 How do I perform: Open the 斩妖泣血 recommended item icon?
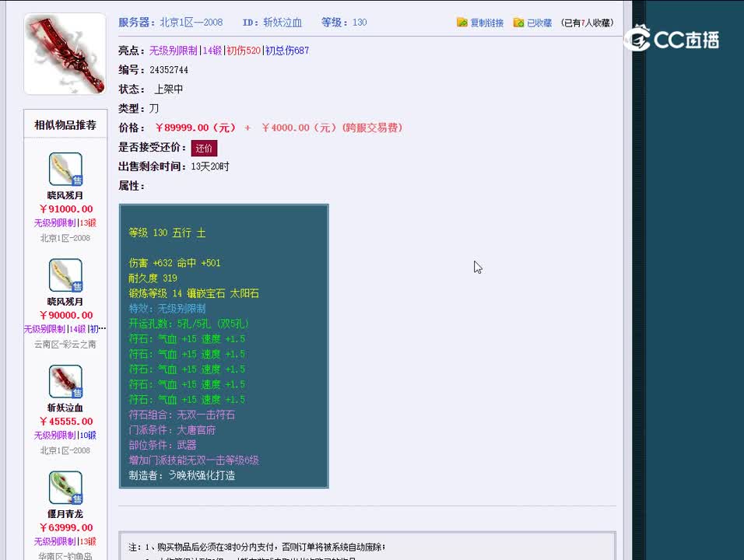[x=65, y=382]
